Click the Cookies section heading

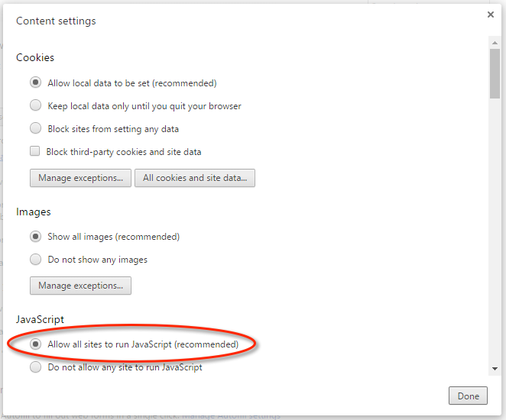(x=35, y=58)
